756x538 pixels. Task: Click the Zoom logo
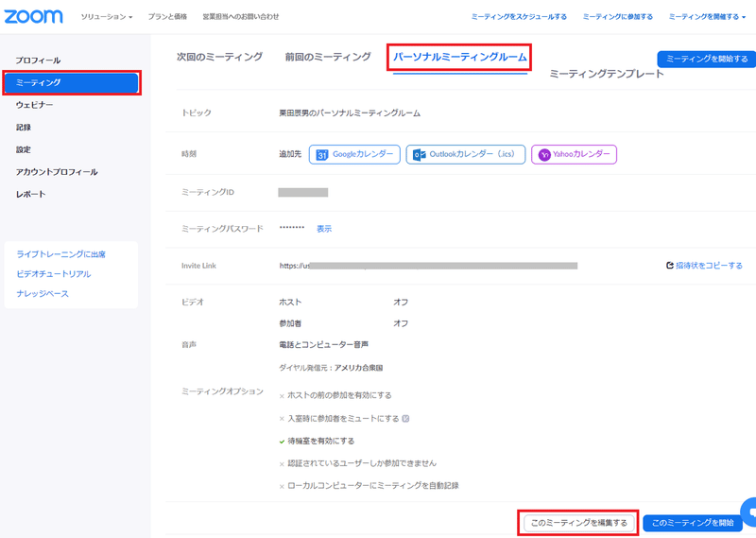coord(33,16)
